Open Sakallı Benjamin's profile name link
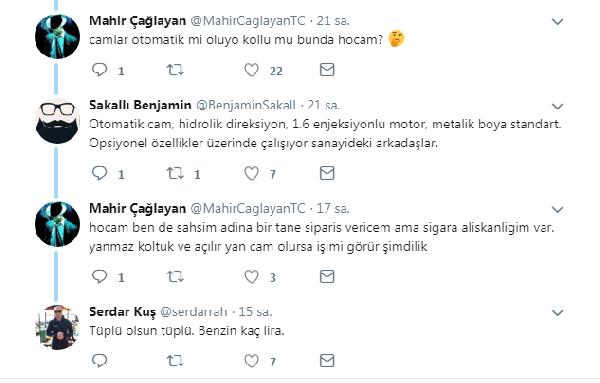 click(140, 105)
